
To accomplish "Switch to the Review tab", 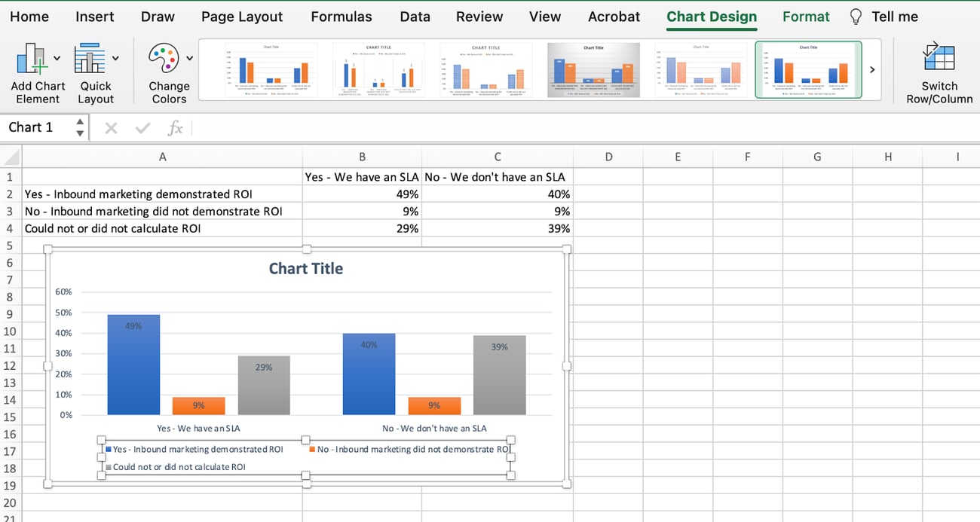I will [x=479, y=16].
